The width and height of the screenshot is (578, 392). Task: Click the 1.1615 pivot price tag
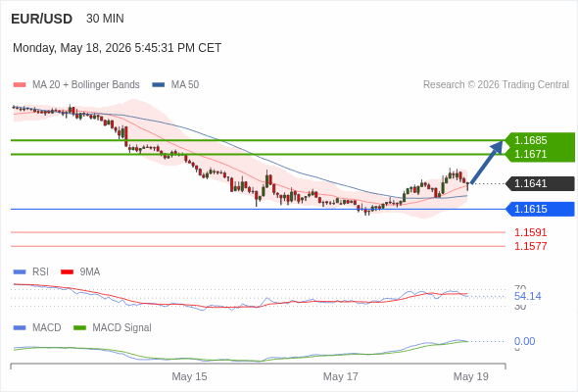[541, 209]
